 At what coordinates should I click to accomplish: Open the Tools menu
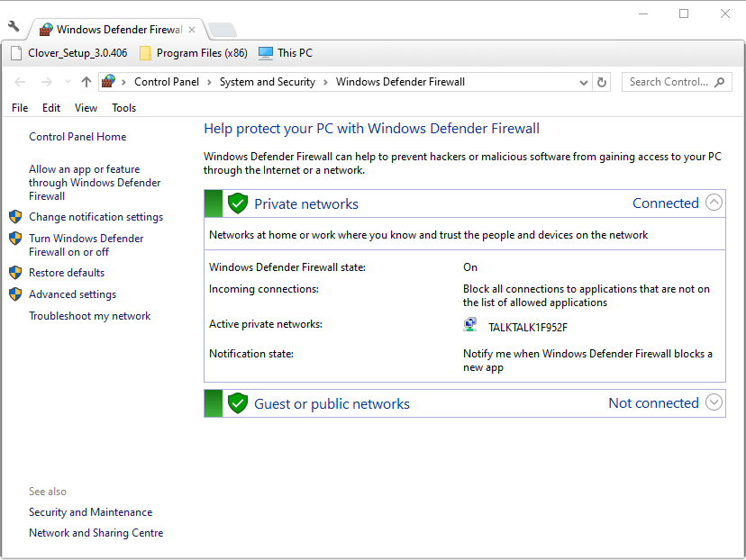(123, 107)
